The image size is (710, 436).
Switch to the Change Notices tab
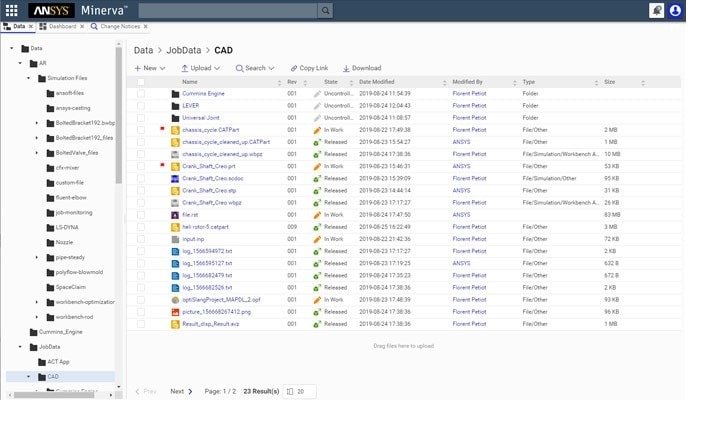click(x=120, y=27)
